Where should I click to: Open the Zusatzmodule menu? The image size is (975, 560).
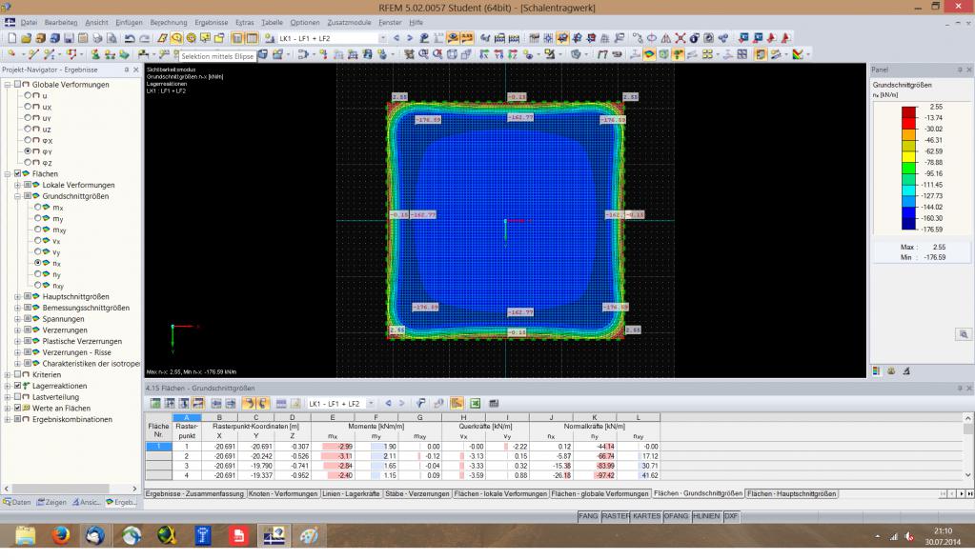349,22
